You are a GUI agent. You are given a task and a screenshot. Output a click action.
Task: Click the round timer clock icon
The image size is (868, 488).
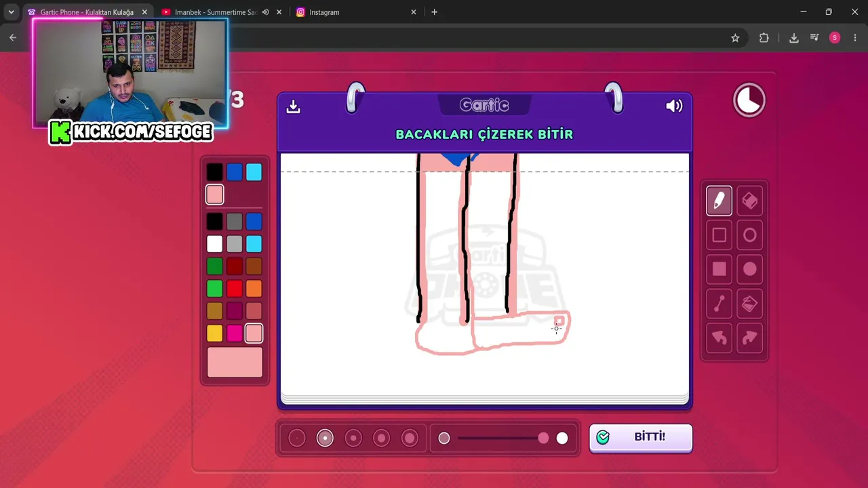coord(749,101)
